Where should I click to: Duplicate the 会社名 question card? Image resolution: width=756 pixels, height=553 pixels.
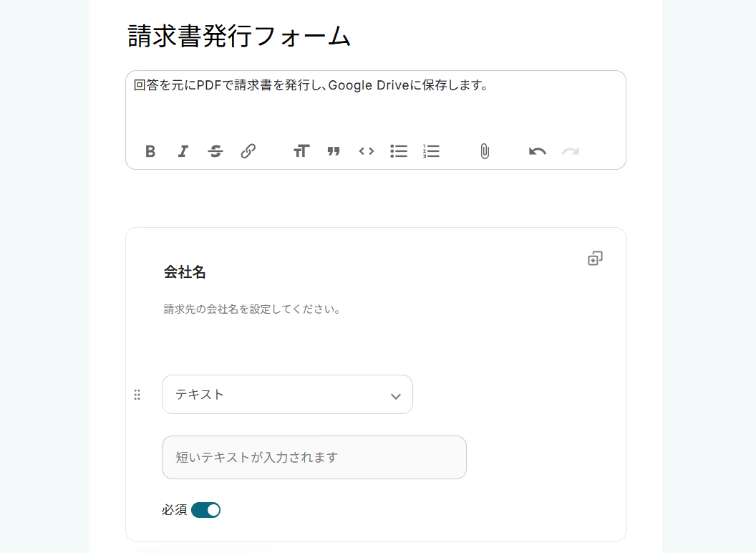[x=595, y=258]
